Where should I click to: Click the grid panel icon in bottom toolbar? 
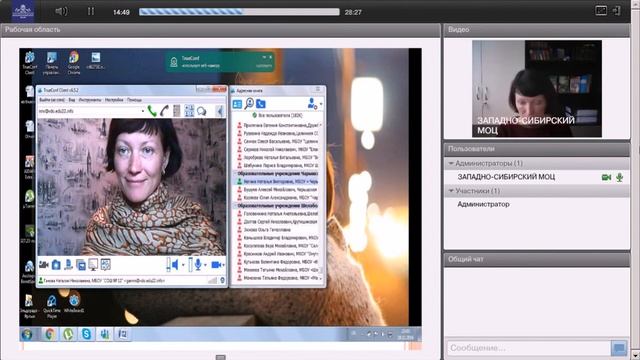(x=105, y=265)
